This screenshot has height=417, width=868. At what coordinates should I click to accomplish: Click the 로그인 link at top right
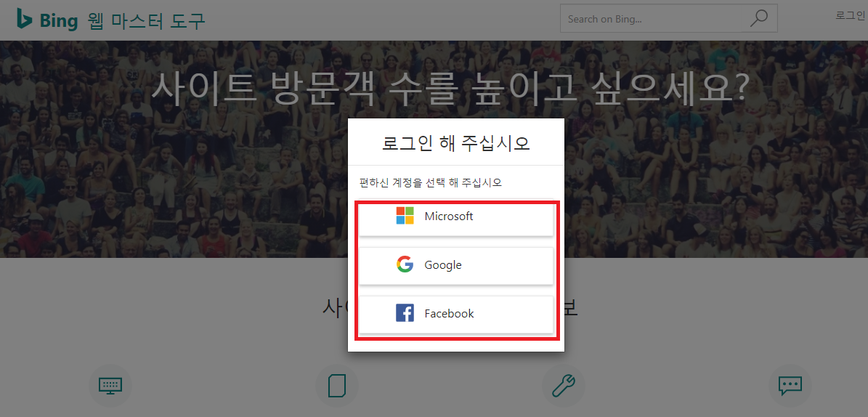pyautogui.click(x=850, y=15)
